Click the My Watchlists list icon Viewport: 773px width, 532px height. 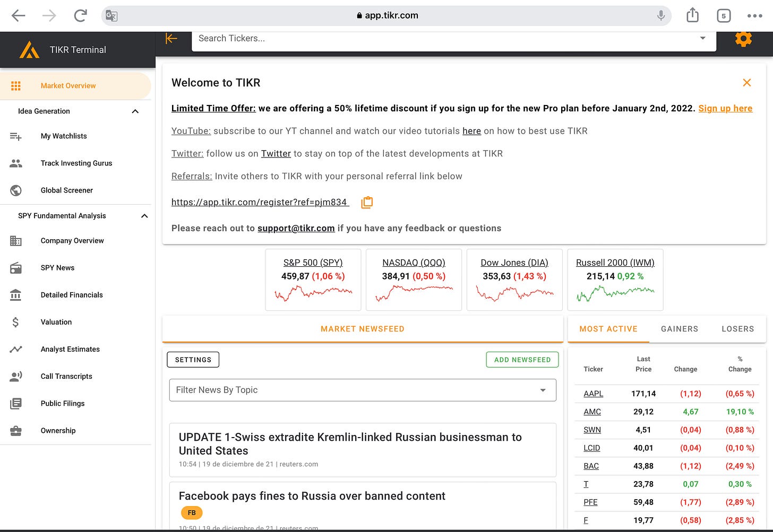[x=16, y=136]
